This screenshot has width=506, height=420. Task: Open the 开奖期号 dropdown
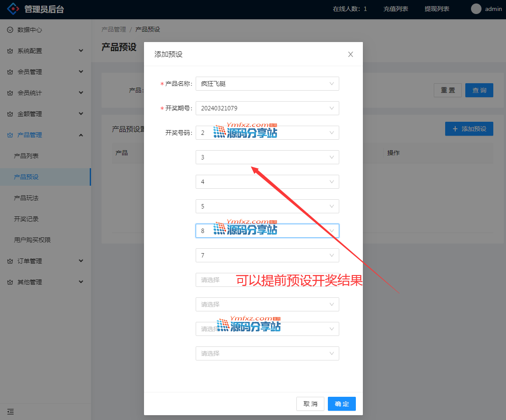(x=267, y=108)
